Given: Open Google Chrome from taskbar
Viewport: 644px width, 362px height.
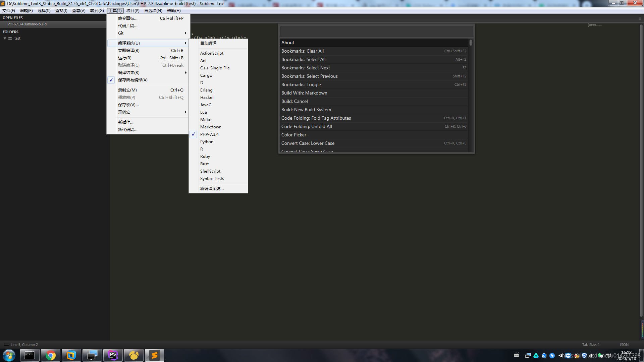Looking at the screenshot, I should pyautogui.click(x=50, y=355).
